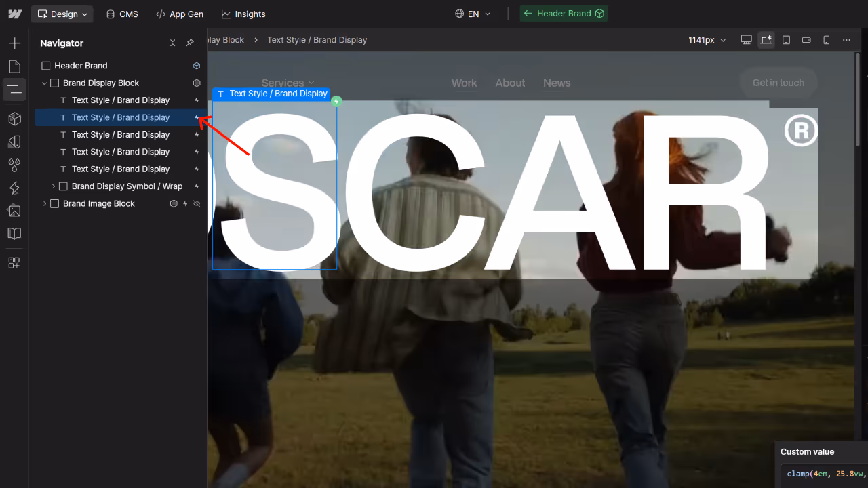Exit component via Header Brand back button
The image size is (868, 488).
[x=564, y=14]
